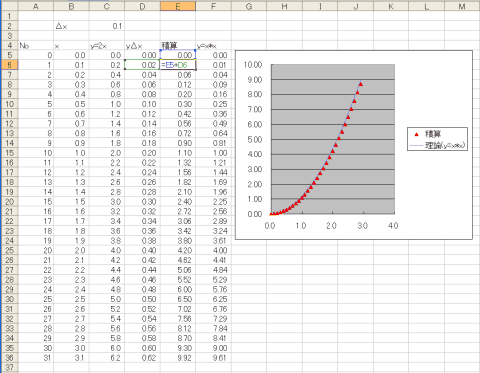Select column header M
Image resolution: width=480 pixels, height=373 pixels.
pos(462,6)
